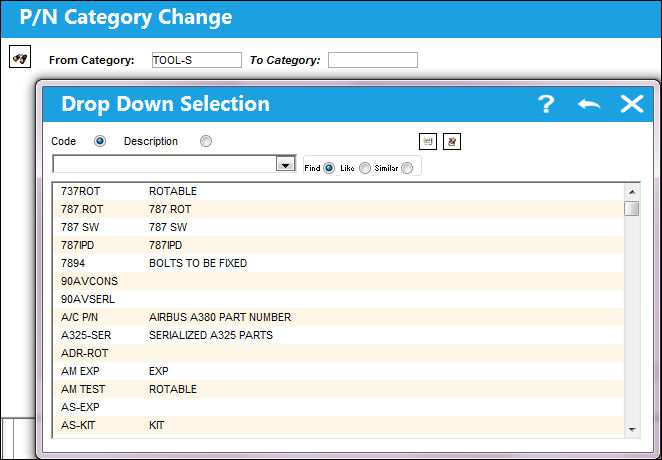Click the scrollbar up arrow in list

click(632, 192)
